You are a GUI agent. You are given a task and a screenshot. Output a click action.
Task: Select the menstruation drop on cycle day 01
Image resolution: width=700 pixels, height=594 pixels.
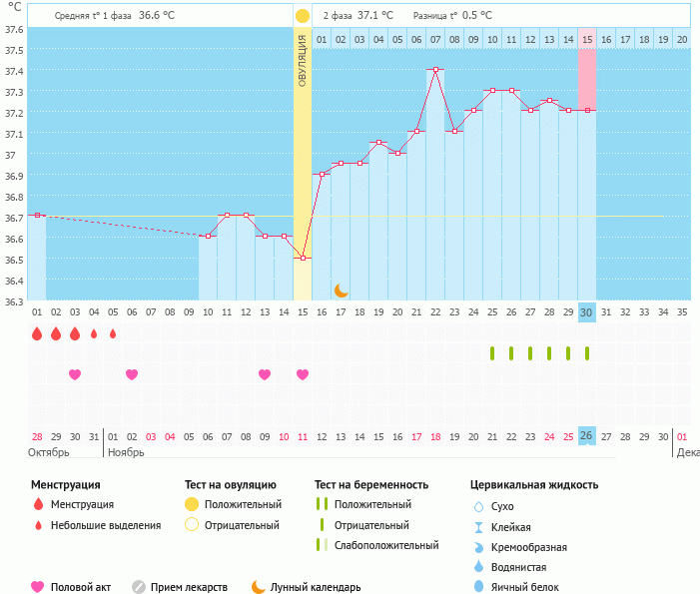[37, 333]
